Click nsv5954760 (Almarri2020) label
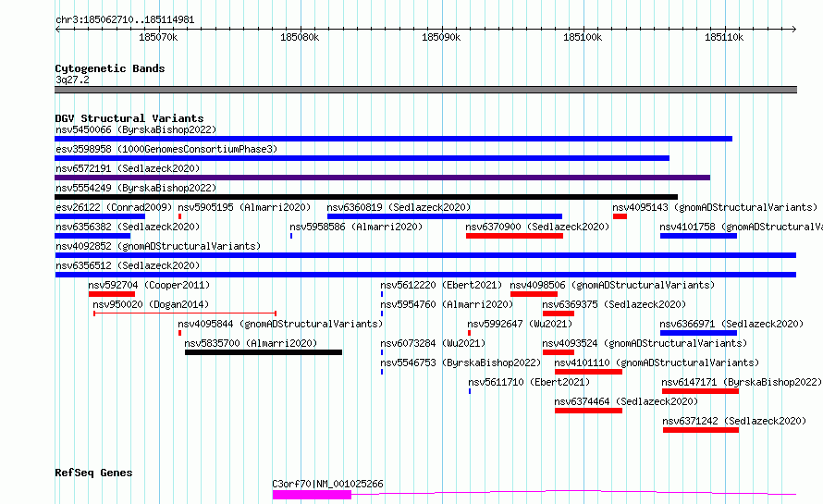Viewport: 823px width, 504px height. click(x=448, y=304)
